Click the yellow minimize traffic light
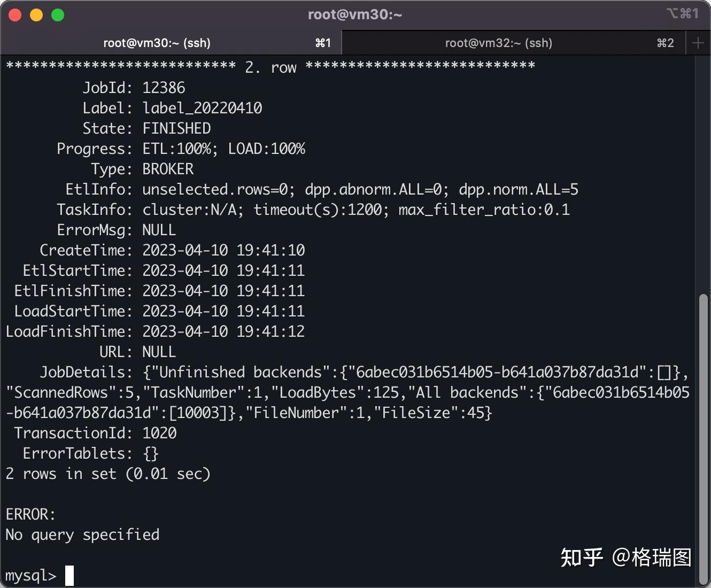Viewport: 711px width, 588px height. [x=36, y=14]
